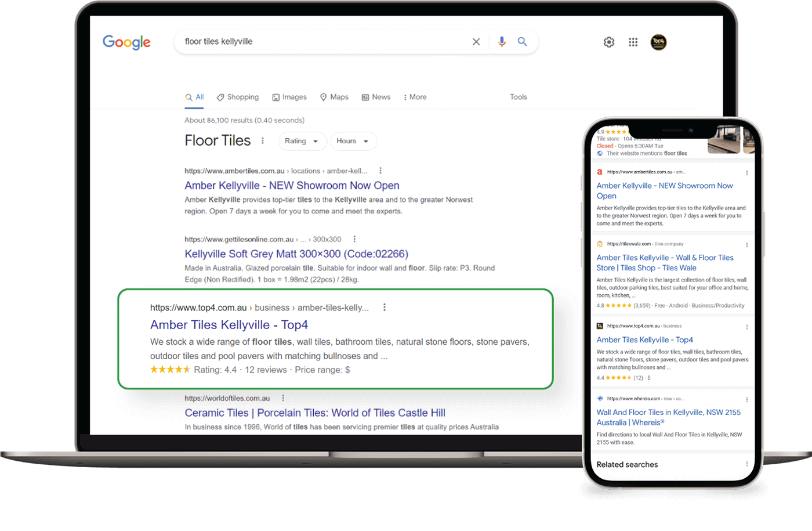Image resolution: width=812 pixels, height=531 pixels.
Task: Switch to the Shopping tab
Action: pyautogui.click(x=238, y=97)
